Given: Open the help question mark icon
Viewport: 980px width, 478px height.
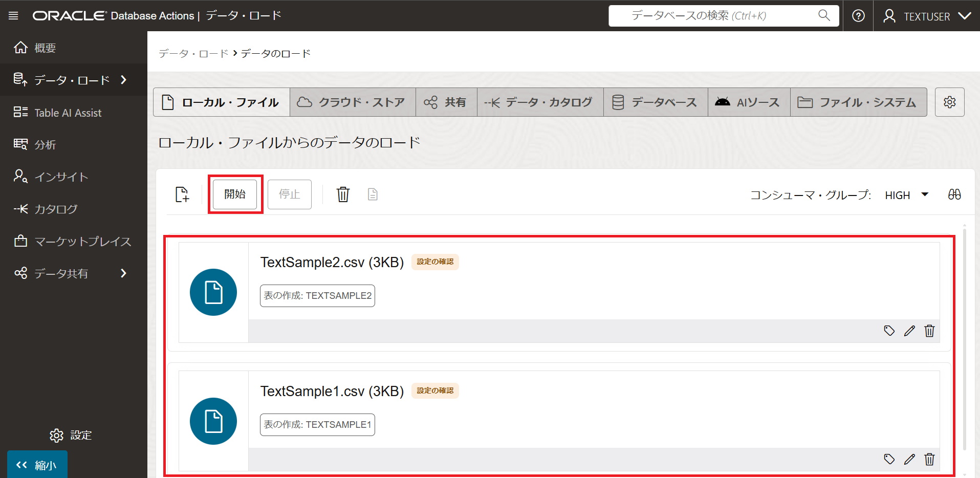Looking at the screenshot, I should tap(858, 16).
